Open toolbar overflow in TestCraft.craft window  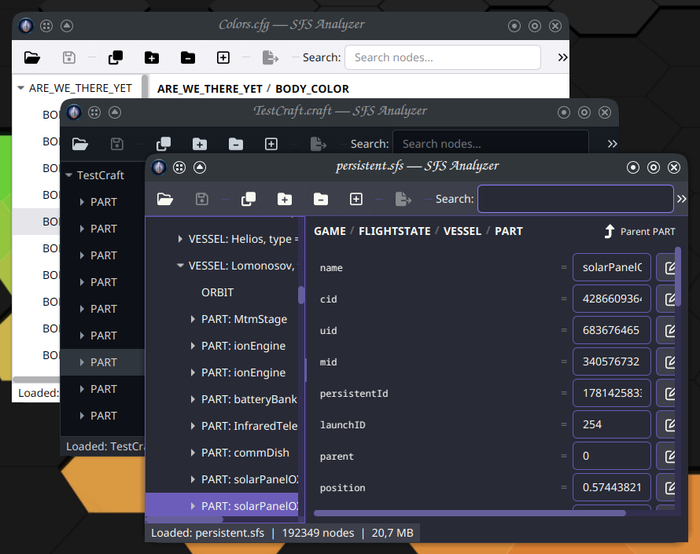click(612, 144)
